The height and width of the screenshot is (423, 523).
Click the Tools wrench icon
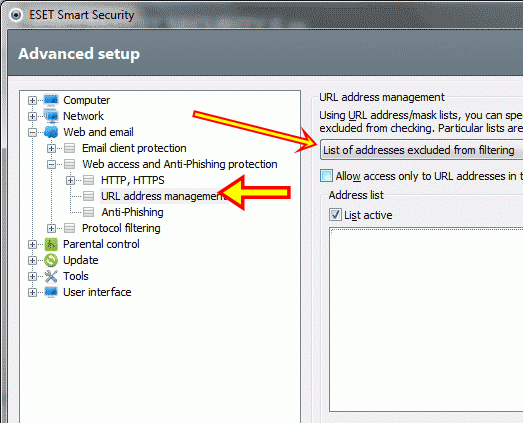click(51, 276)
